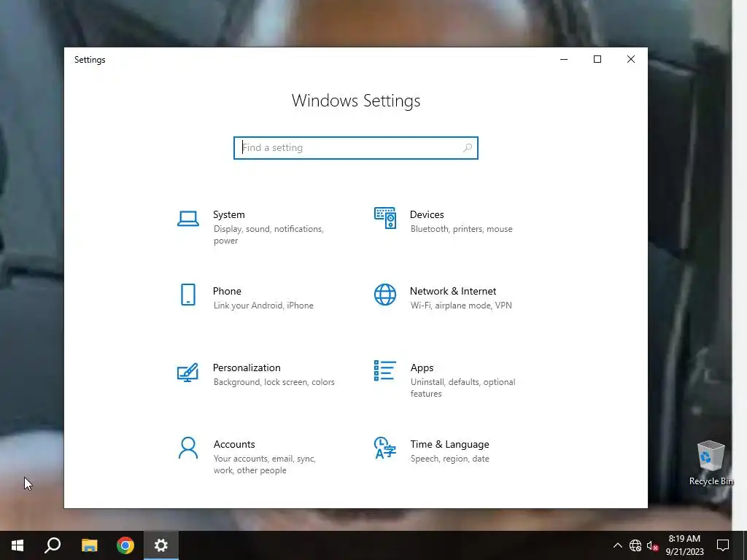The image size is (747, 560).
Task: Close the Settings window
Action: pyautogui.click(x=631, y=60)
